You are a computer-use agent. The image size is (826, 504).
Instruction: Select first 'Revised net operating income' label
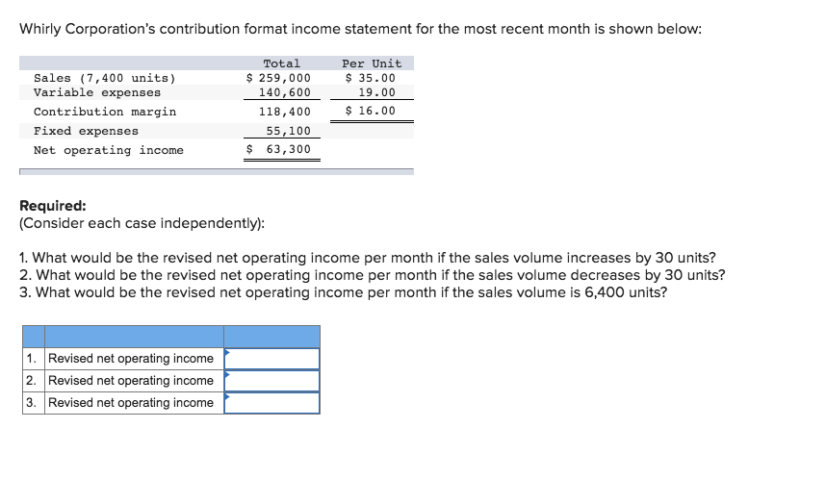tap(131, 358)
